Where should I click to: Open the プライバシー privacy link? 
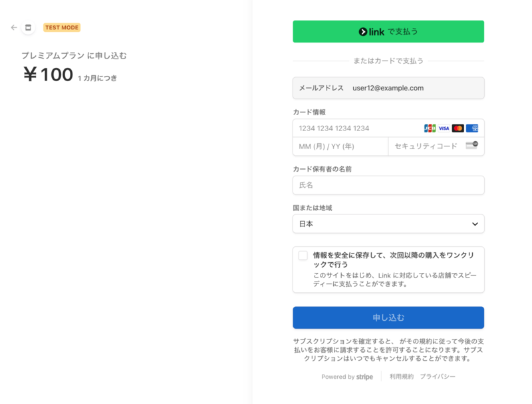(x=438, y=377)
